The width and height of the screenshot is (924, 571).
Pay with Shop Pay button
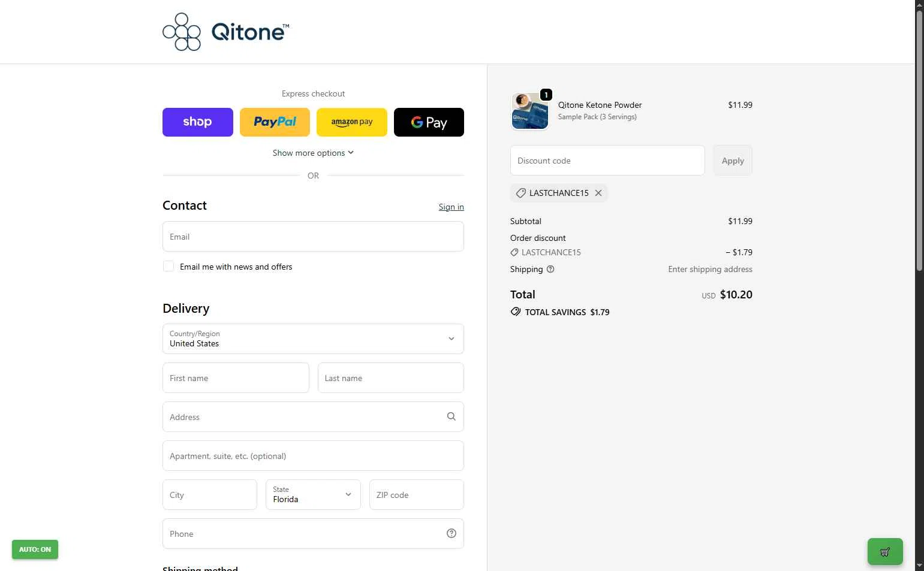198,122
